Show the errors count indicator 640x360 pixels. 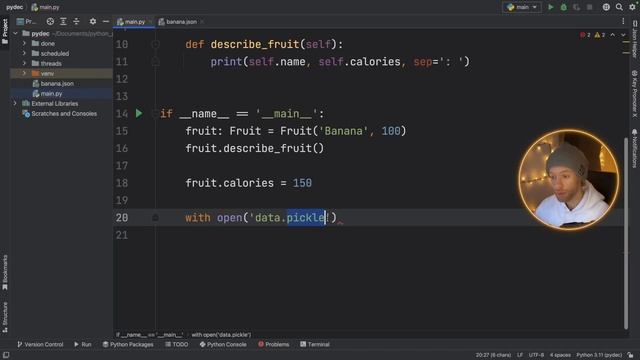tap(585, 35)
